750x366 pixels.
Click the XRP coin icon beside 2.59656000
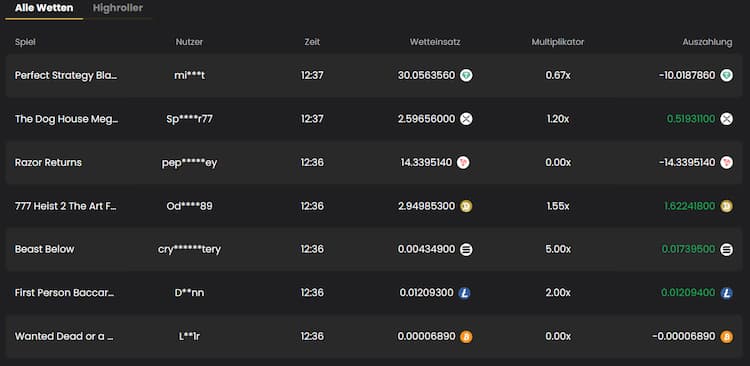pos(466,119)
